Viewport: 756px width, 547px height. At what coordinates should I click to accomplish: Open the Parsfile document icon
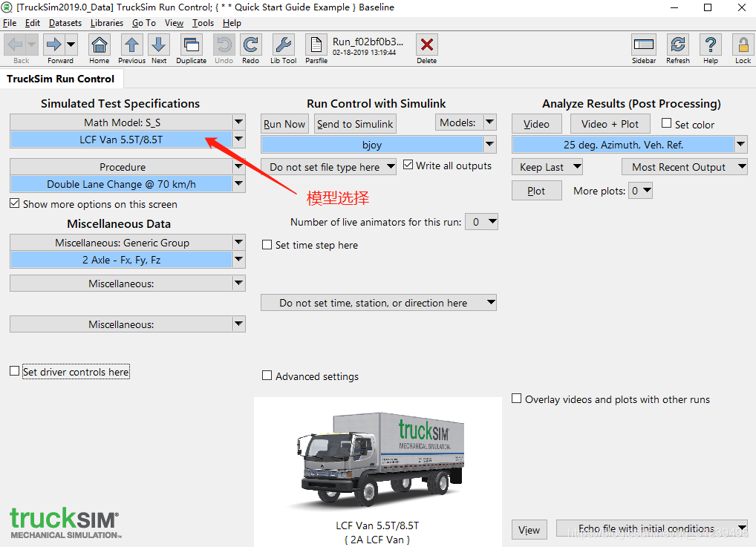(x=316, y=45)
